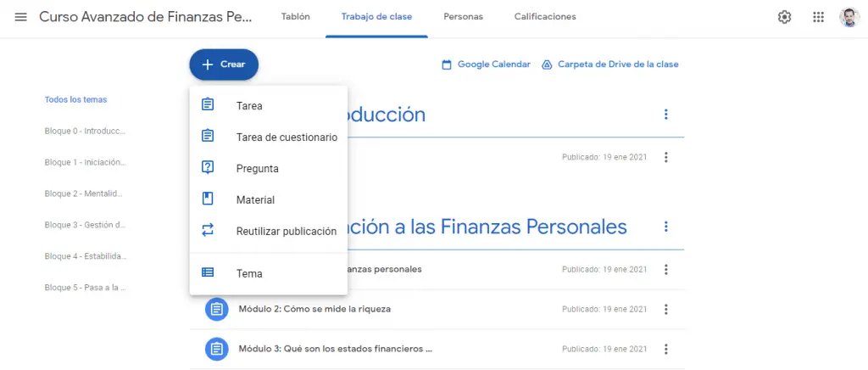Click the Reutilizar publicación arrows icon
868x370 pixels.
pos(208,231)
